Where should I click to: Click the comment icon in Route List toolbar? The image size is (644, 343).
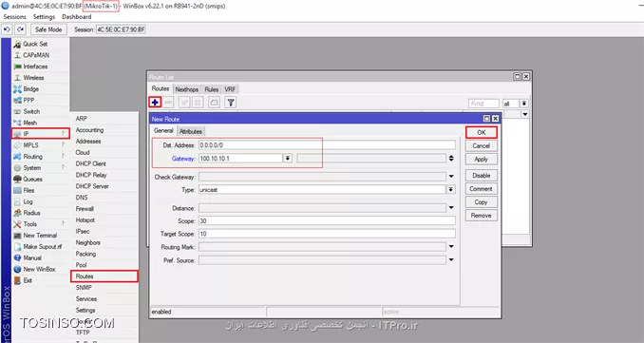(214, 103)
